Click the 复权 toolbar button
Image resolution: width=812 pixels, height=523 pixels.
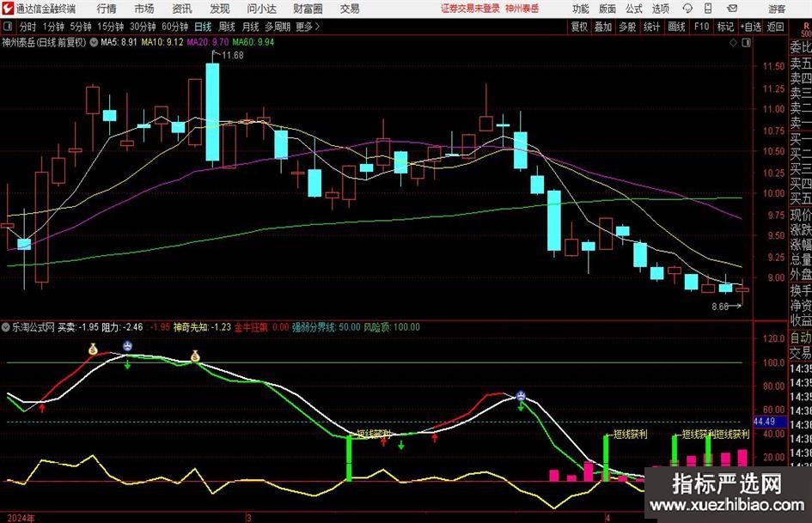click(x=579, y=27)
